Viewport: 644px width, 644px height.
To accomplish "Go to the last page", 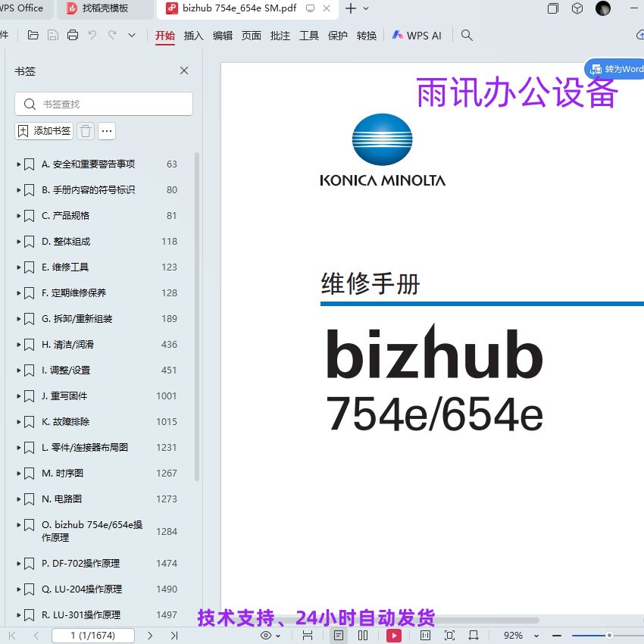I will click(x=174, y=636).
